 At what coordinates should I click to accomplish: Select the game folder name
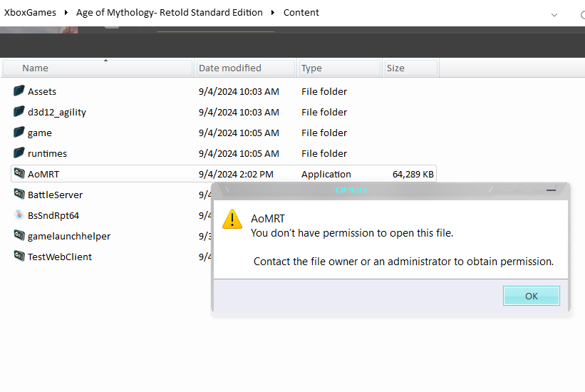click(40, 133)
